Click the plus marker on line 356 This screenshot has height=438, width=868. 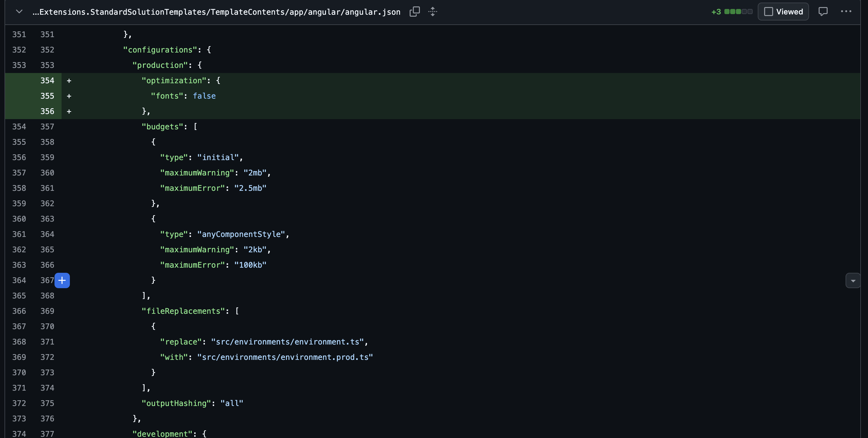tap(69, 111)
